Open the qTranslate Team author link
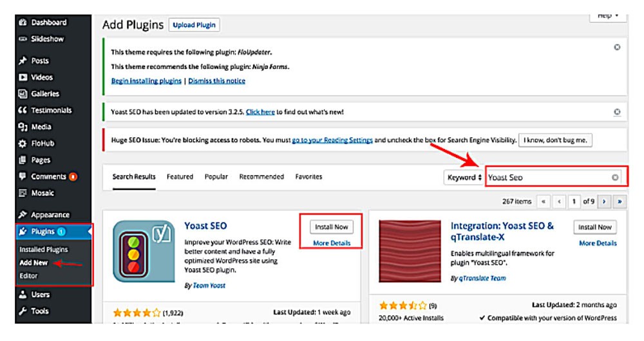 [x=482, y=278]
